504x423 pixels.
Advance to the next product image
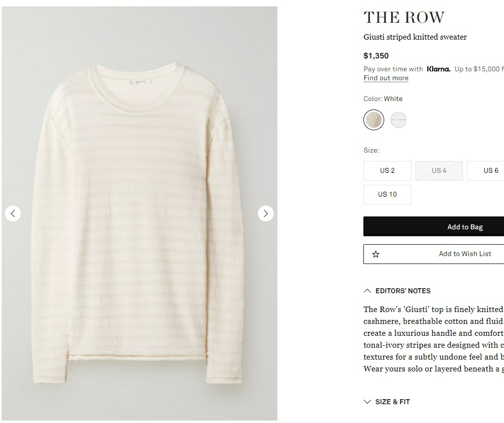pyautogui.click(x=266, y=213)
